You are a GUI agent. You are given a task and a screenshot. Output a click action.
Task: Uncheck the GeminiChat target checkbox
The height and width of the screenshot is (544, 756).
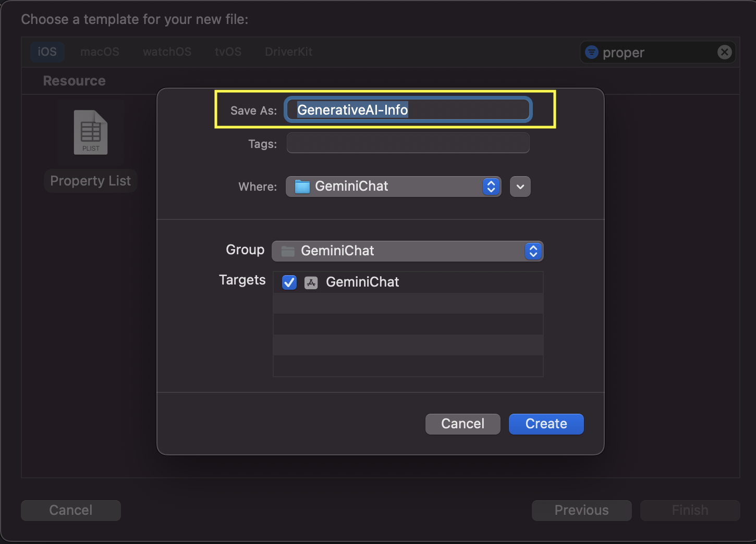pyautogui.click(x=289, y=282)
